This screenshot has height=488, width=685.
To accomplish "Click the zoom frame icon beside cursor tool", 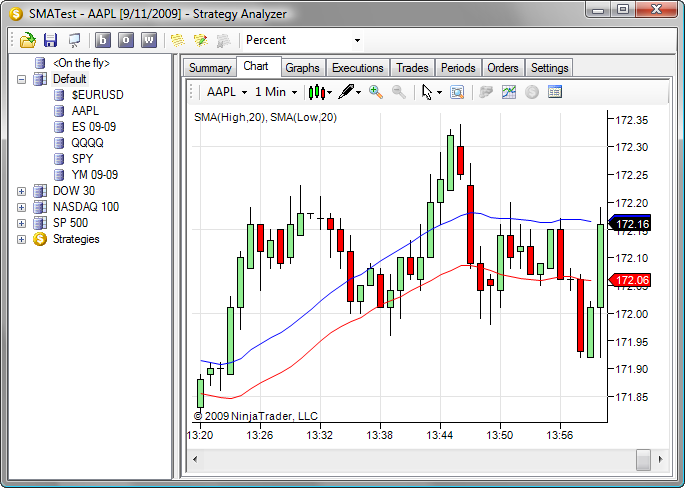I will click(457, 92).
